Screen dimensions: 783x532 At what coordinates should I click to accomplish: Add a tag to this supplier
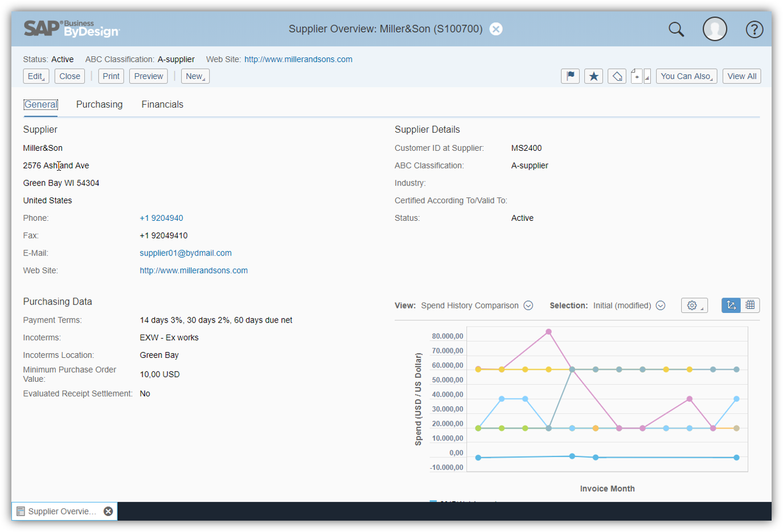(x=617, y=76)
